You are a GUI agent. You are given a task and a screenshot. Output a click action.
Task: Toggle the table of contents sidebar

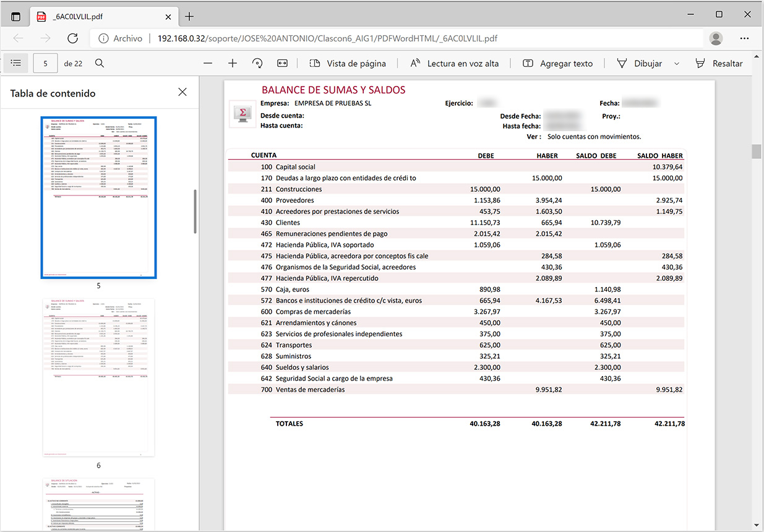(x=16, y=63)
